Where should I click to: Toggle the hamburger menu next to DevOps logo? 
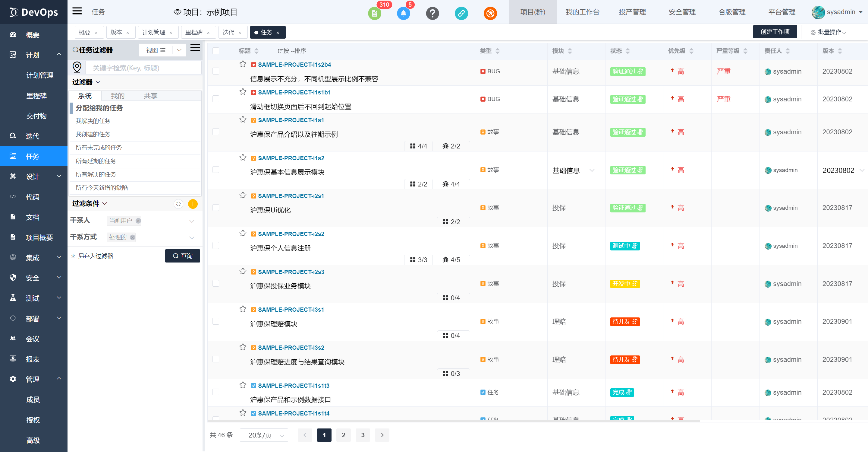[x=77, y=11]
